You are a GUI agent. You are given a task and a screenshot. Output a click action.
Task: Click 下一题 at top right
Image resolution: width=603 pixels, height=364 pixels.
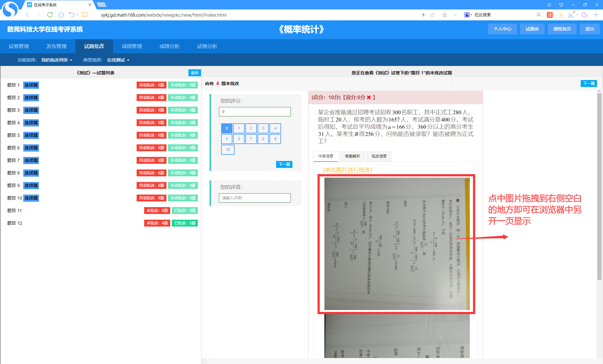(589, 83)
